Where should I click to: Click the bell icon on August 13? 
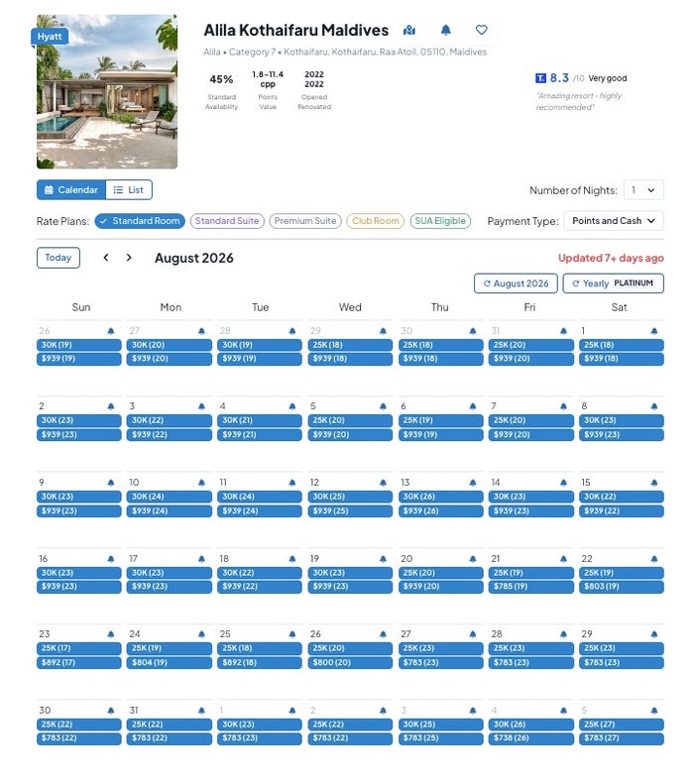pyautogui.click(x=473, y=483)
